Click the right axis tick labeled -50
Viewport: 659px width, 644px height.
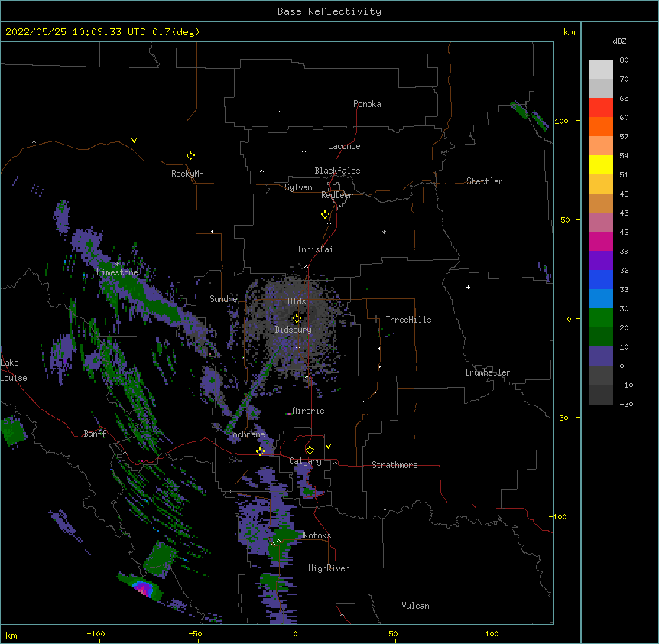tap(561, 418)
